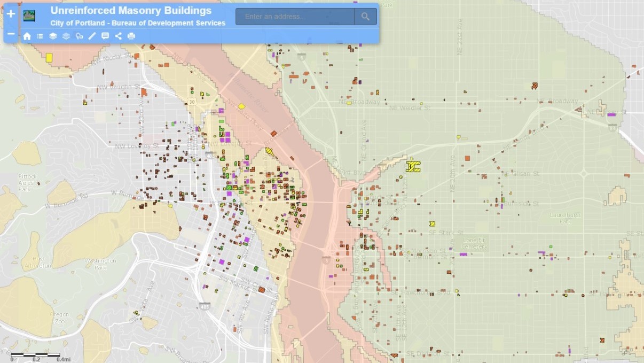Select the Measure ruler tool
The image size is (644, 363).
point(92,36)
